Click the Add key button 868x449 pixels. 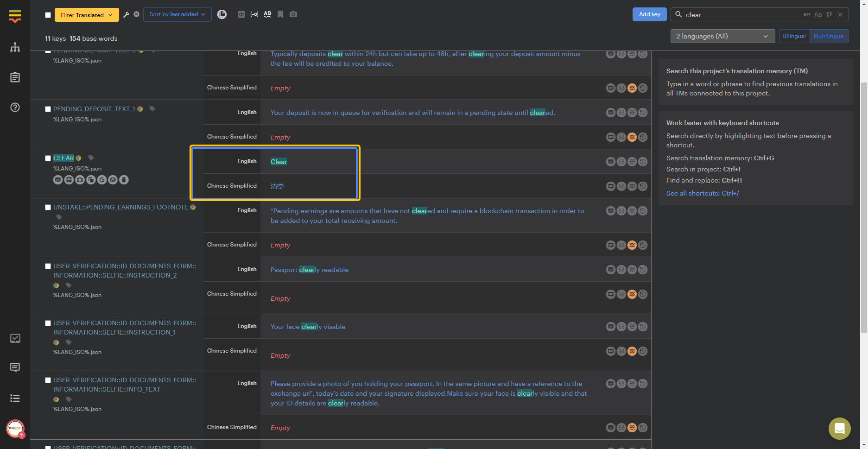click(x=649, y=14)
